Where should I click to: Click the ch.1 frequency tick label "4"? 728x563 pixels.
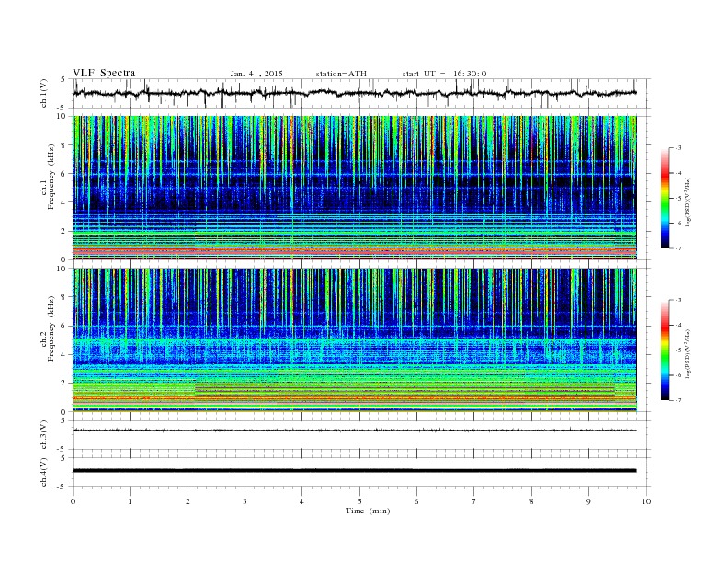[x=64, y=202]
